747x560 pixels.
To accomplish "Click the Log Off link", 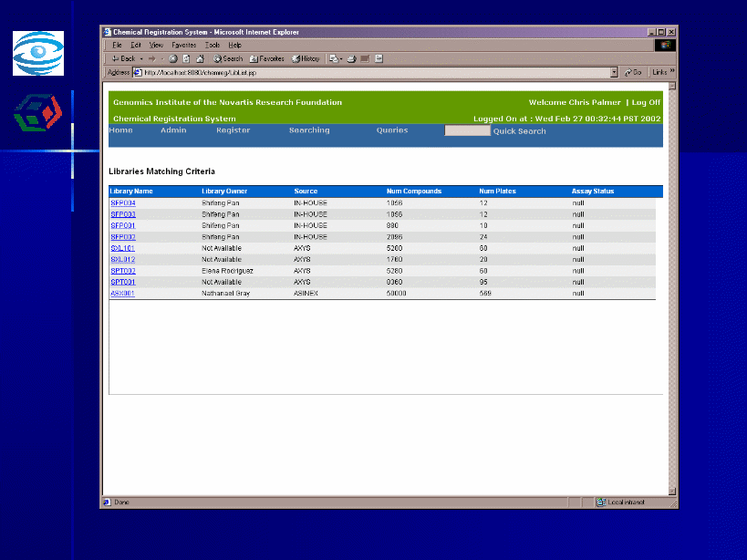I will pyautogui.click(x=646, y=102).
